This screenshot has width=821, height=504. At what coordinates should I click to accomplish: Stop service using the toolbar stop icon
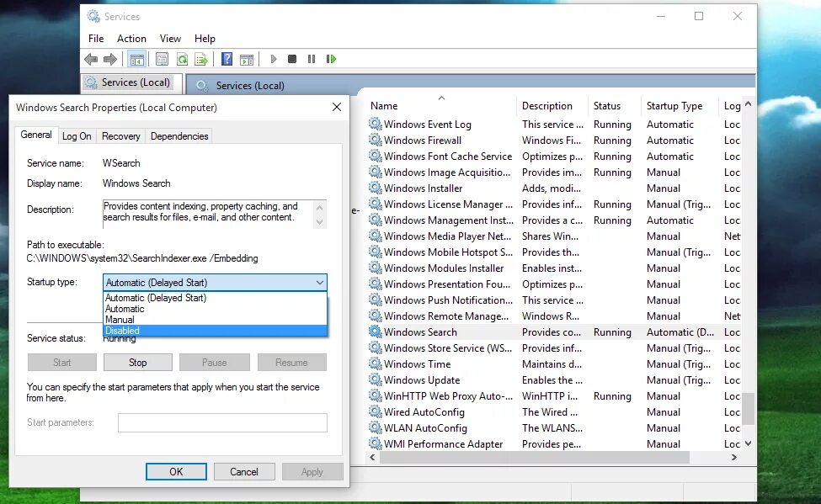[x=292, y=59]
